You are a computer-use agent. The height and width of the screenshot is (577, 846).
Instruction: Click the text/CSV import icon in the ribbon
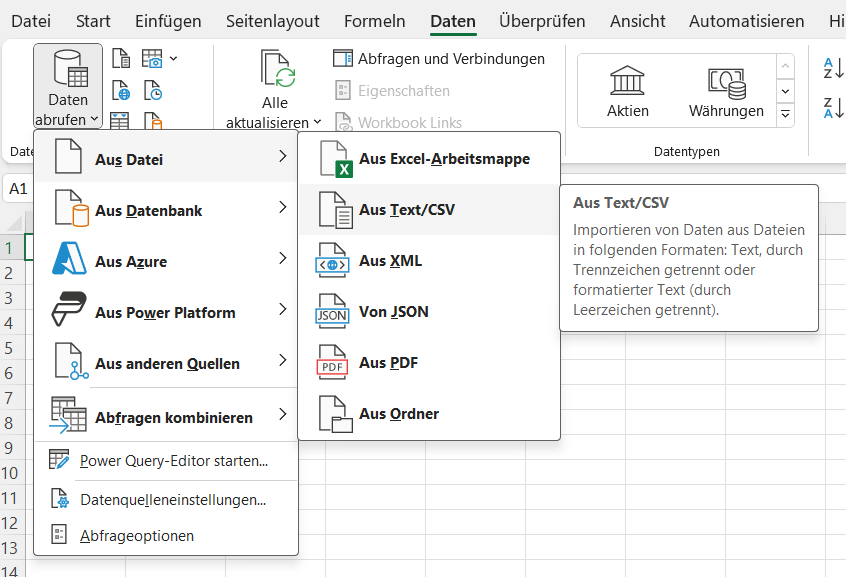[121, 58]
